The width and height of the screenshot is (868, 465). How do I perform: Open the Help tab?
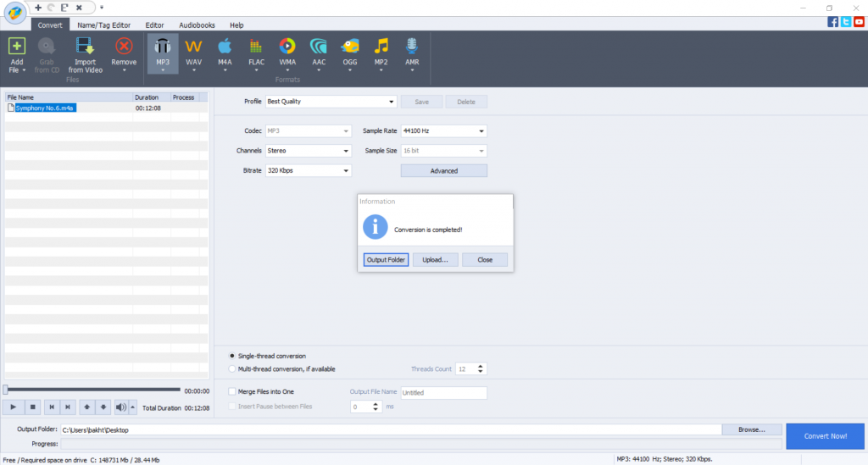click(236, 25)
